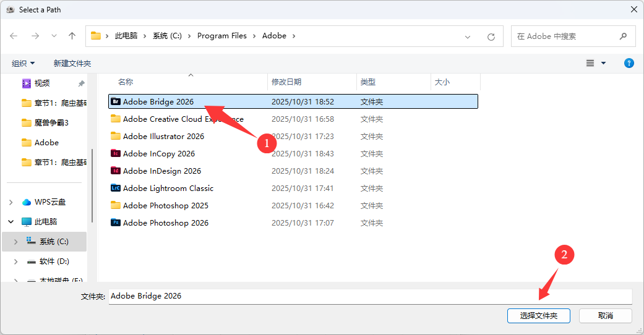This screenshot has width=644, height=335.
Task: Change view with the view layout icon
Action: click(590, 63)
